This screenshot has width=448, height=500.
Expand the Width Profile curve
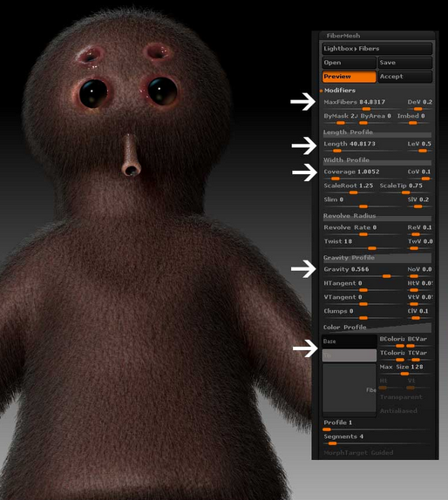click(x=377, y=160)
